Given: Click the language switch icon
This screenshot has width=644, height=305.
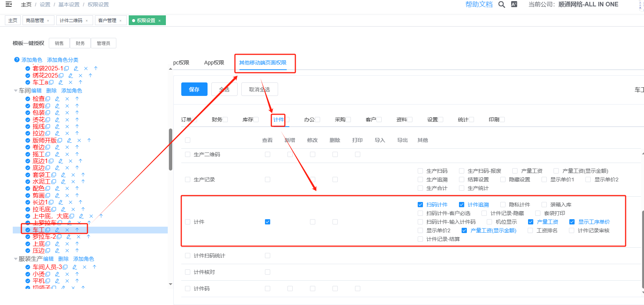Looking at the screenshot, I should pos(514,4).
